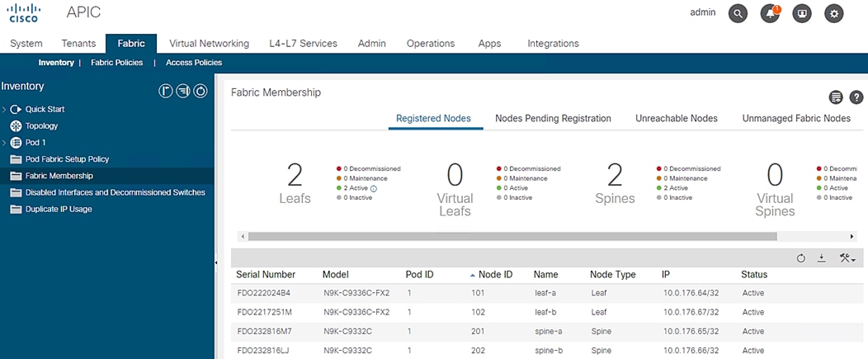Expand the Quick Start tree node

[4, 109]
